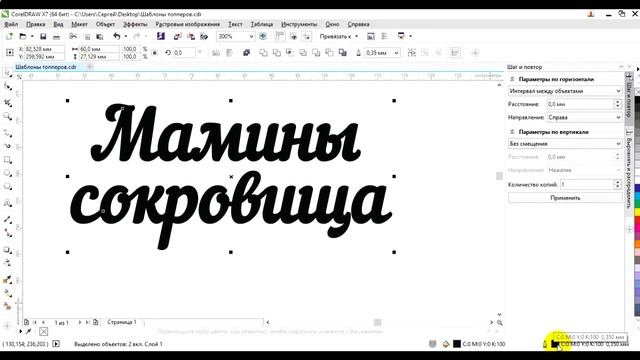Click the Применить button
Screen dimensions: 640x360
coord(565,198)
